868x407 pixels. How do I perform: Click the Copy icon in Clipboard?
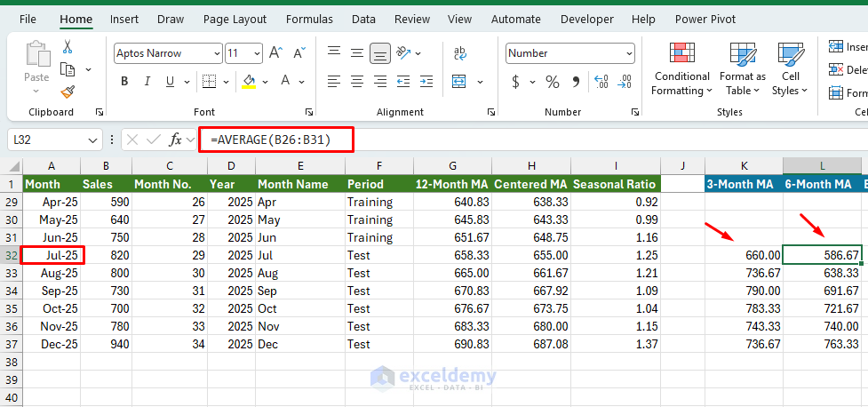[68, 70]
